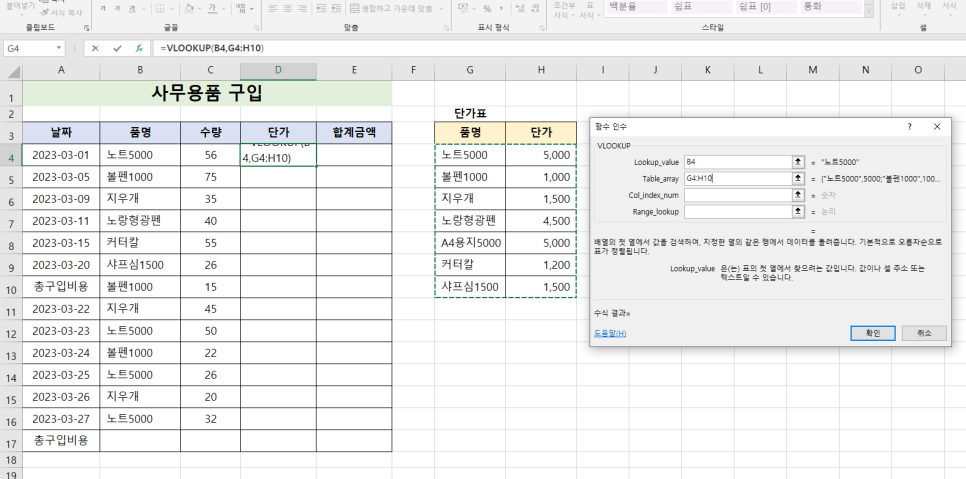The height and width of the screenshot is (479, 966).
Task: Open font group dialog launcher
Action: pyautogui.click(x=256, y=28)
